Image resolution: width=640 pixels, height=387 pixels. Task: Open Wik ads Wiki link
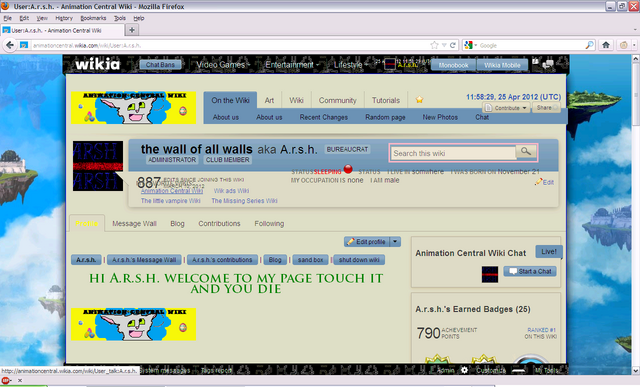[231, 191]
